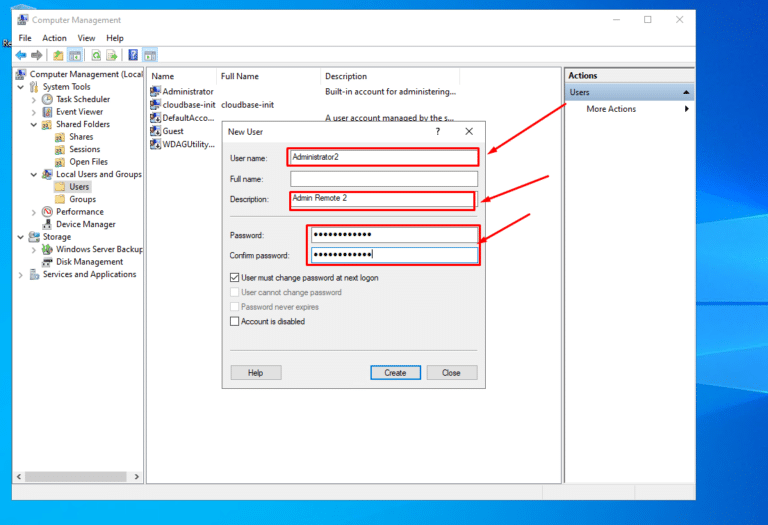Viewport: 768px width, 525px height.
Task: Toggle the Show/Hide Console Tree toolbar icon
Action: tap(75, 55)
